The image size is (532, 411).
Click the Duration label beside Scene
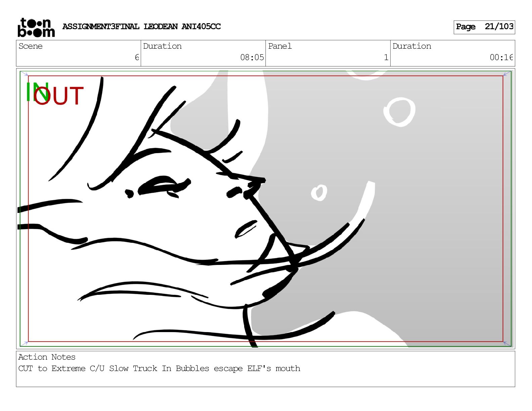click(x=162, y=46)
